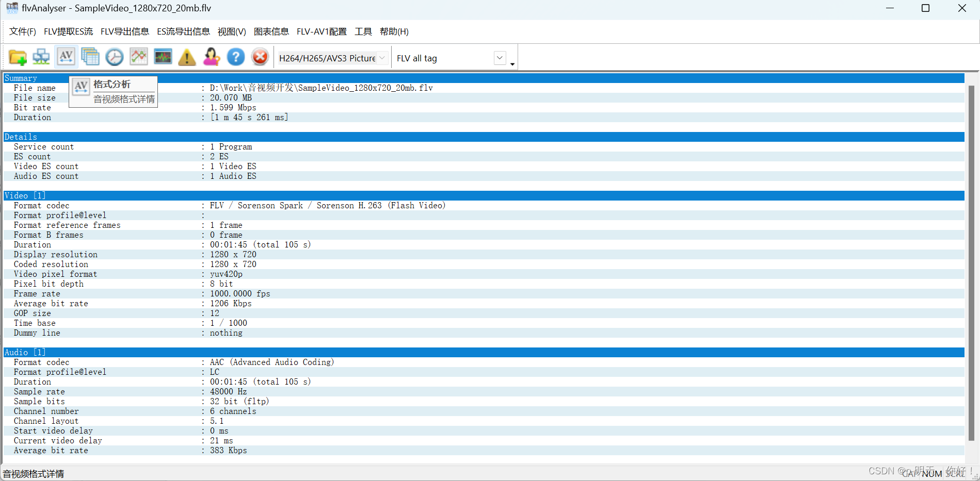Click the 1000.0000 fps frame rate value
This screenshot has width=980, height=481.
click(x=240, y=293)
